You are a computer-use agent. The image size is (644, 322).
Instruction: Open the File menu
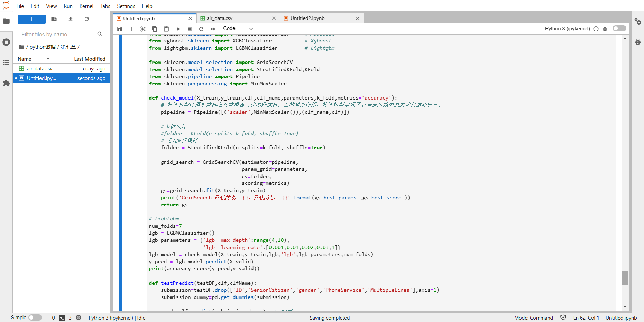[20, 6]
